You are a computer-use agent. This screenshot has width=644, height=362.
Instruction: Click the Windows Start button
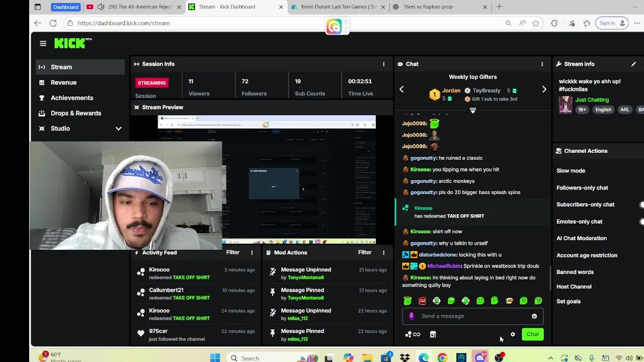(x=215, y=357)
